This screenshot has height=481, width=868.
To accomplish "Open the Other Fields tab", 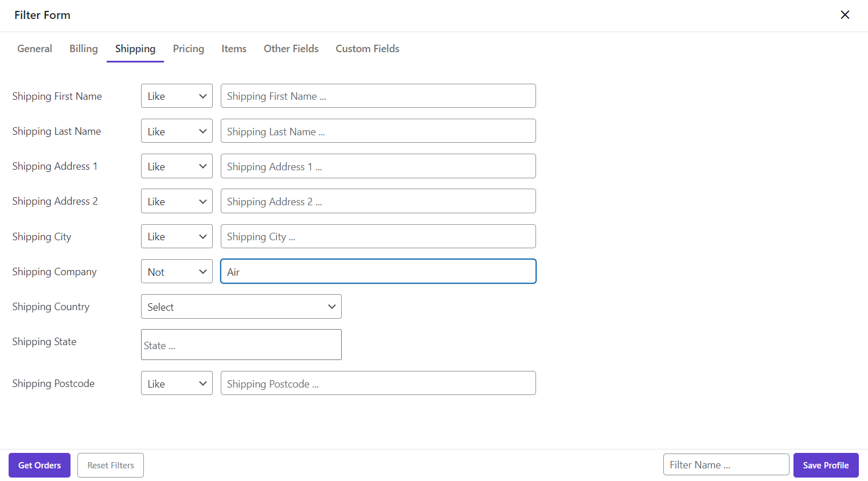I will click(x=291, y=49).
